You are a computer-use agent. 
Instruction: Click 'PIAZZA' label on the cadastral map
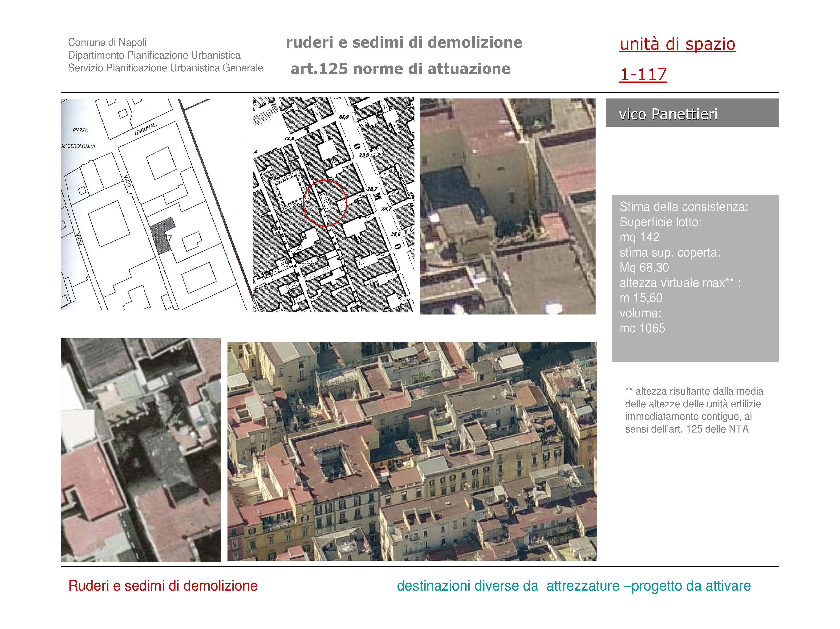[x=80, y=130]
